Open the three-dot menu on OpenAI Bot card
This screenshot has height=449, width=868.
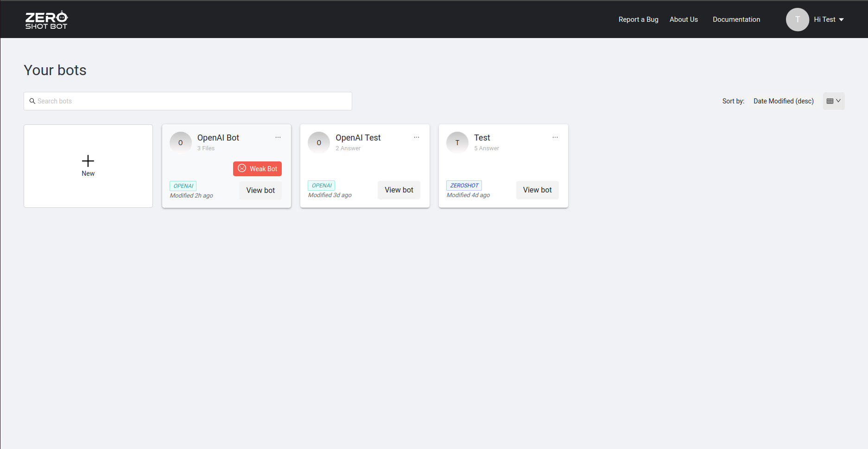[x=278, y=137]
